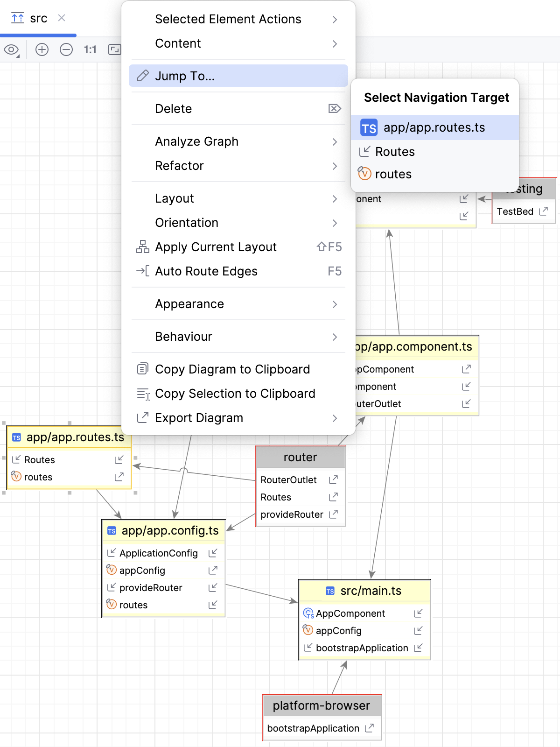Click routes row in app.routes.ts node
The image size is (560, 747).
[x=69, y=477]
